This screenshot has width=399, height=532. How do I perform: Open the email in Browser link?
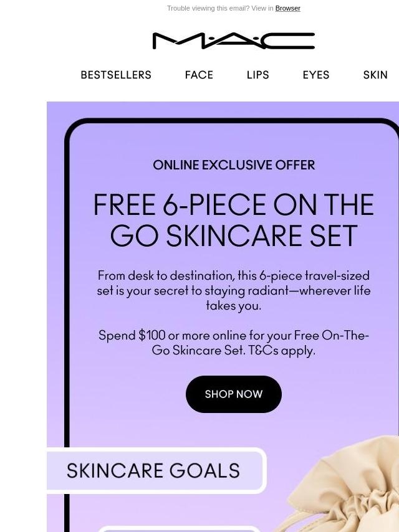tap(287, 8)
